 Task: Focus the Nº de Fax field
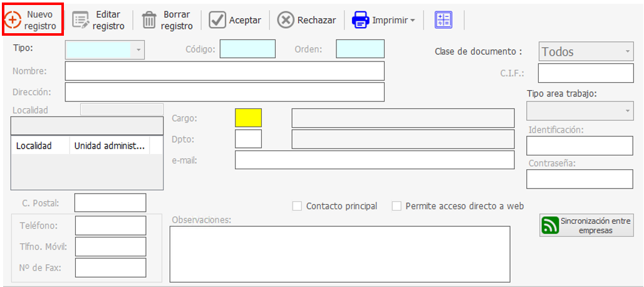point(110,268)
